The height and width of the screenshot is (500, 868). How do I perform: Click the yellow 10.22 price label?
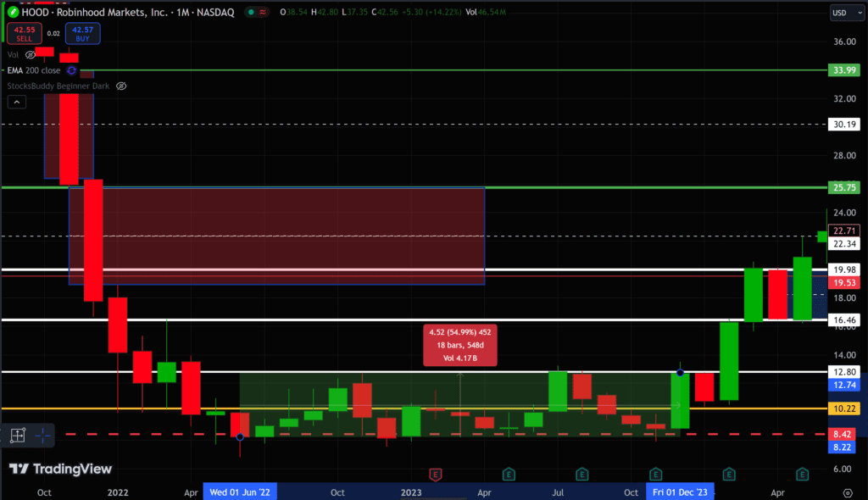pyautogui.click(x=844, y=408)
